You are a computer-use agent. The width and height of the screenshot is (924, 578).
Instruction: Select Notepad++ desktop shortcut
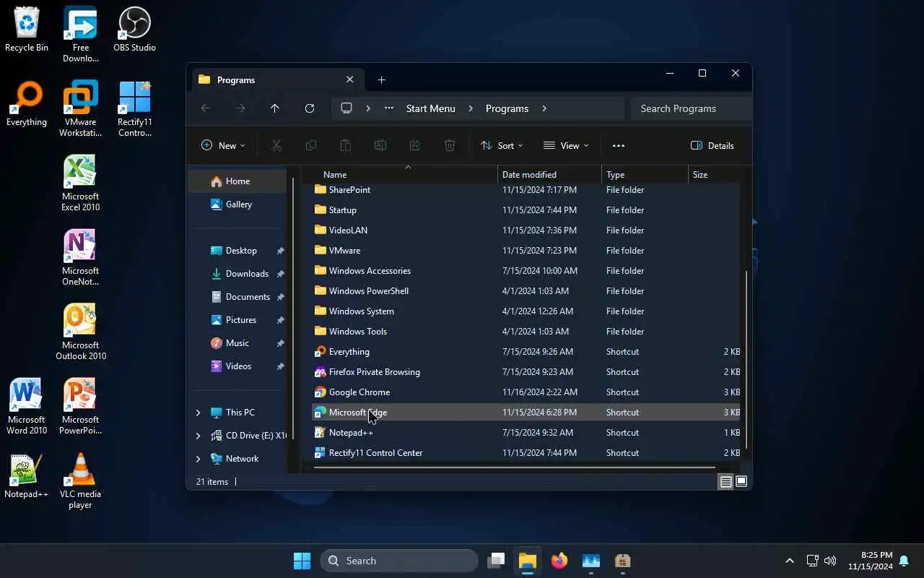click(27, 477)
